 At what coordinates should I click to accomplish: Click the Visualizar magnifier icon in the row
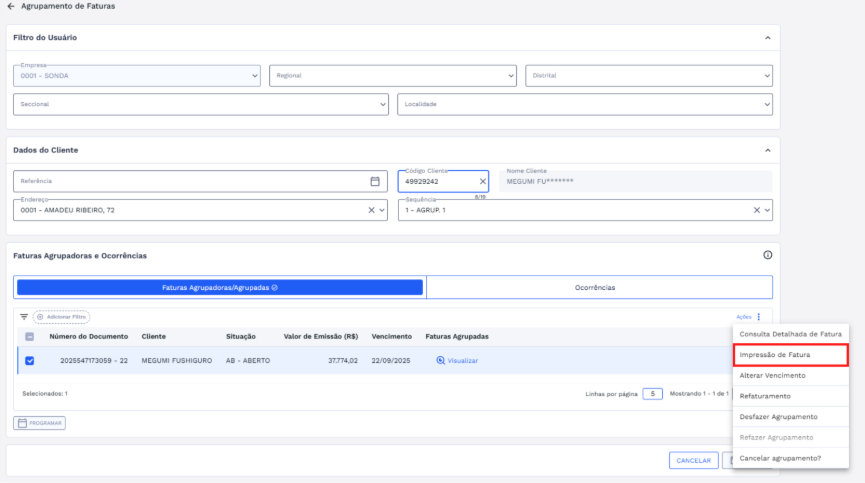440,360
